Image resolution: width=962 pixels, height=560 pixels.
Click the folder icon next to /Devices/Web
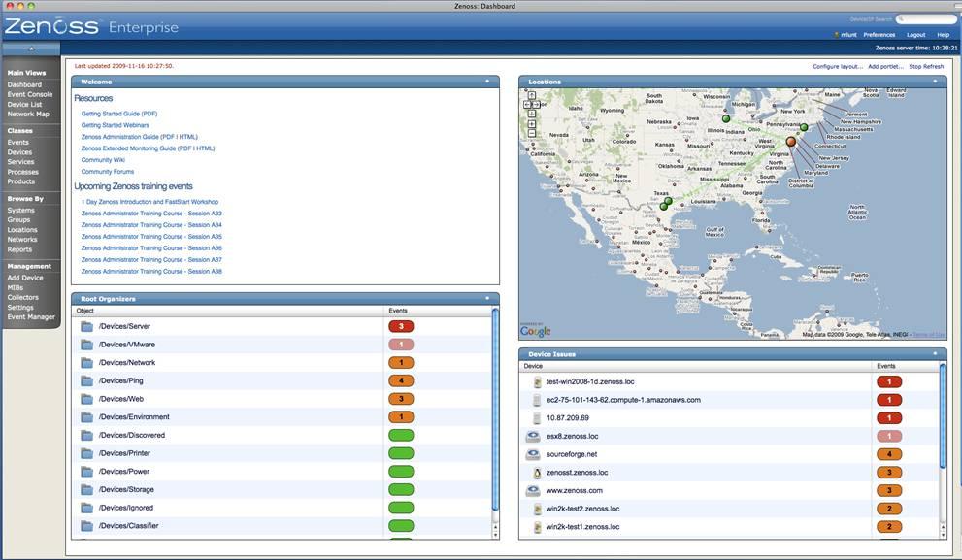coord(86,399)
